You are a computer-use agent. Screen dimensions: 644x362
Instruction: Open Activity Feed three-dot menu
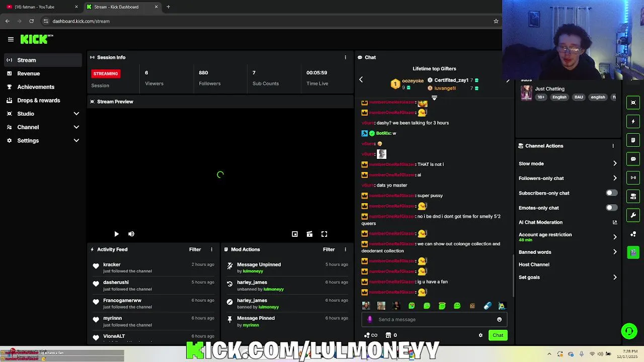click(211, 249)
